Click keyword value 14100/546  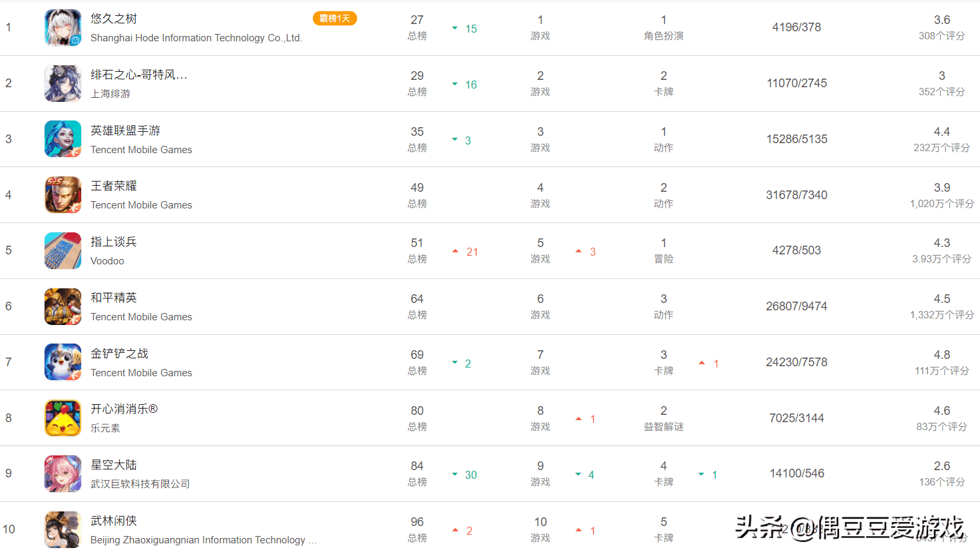click(796, 473)
